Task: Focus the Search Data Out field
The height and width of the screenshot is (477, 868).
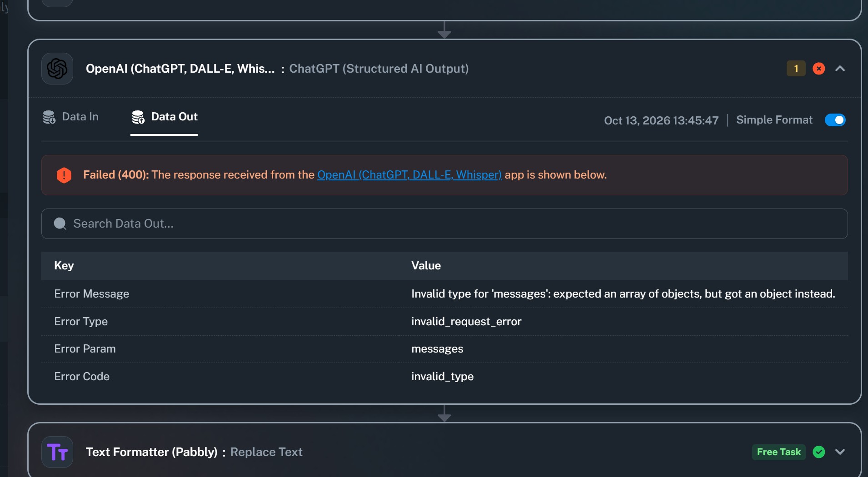Action: tap(444, 224)
